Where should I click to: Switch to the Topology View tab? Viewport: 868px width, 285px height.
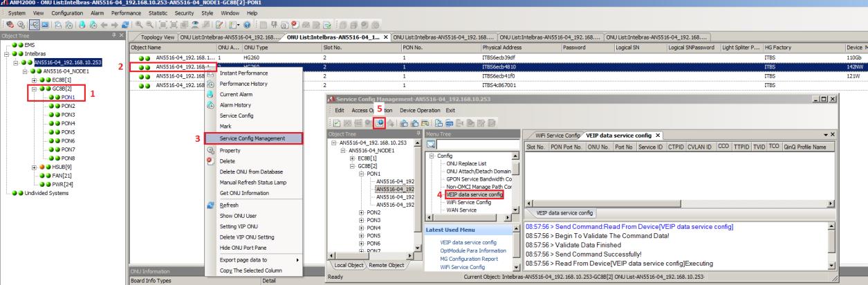158,36
